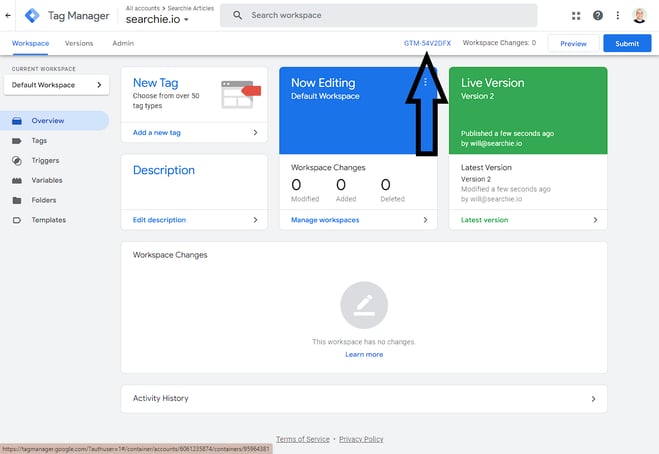The height and width of the screenshot is (454, 659).
Task: Click the Edit description link
Action: (x=159, y=220)
